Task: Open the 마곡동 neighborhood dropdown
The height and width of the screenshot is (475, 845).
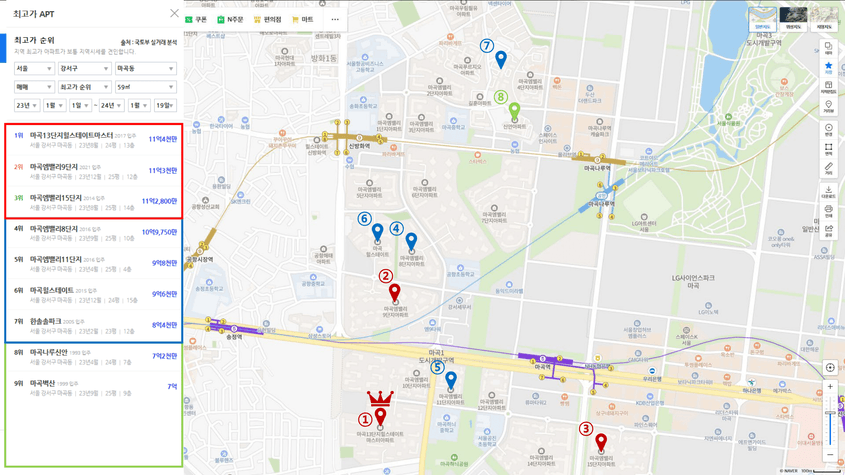Action: [x=146, y=68]
